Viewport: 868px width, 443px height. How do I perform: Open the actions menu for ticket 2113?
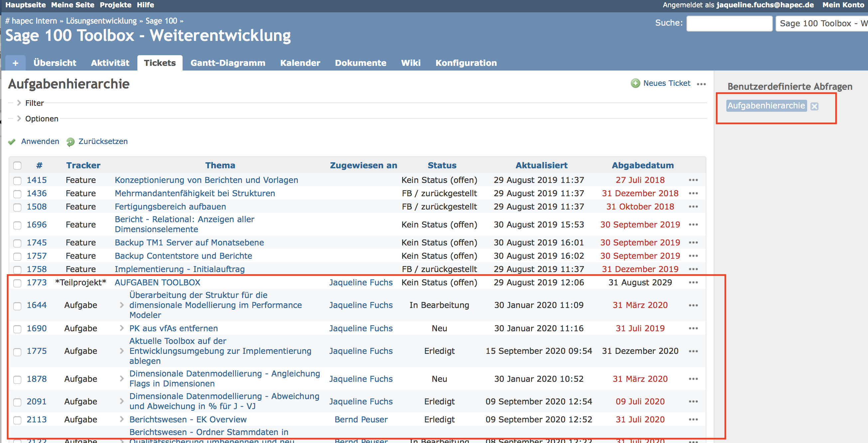click(693, 420)
